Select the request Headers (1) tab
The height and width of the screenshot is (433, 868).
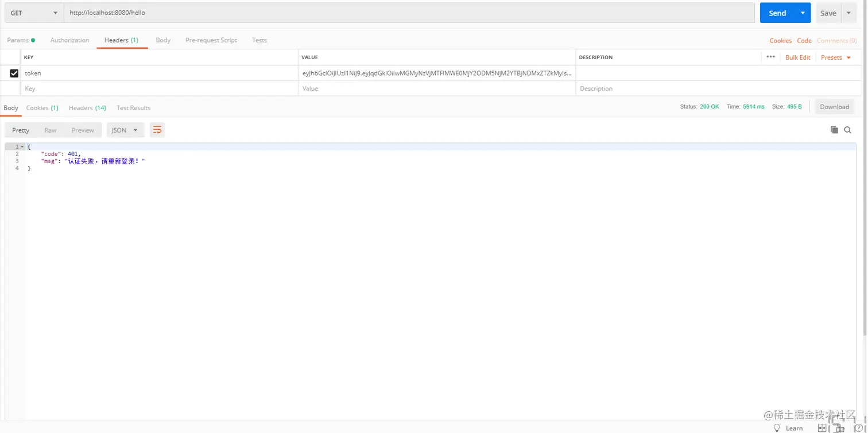point(121,40)
